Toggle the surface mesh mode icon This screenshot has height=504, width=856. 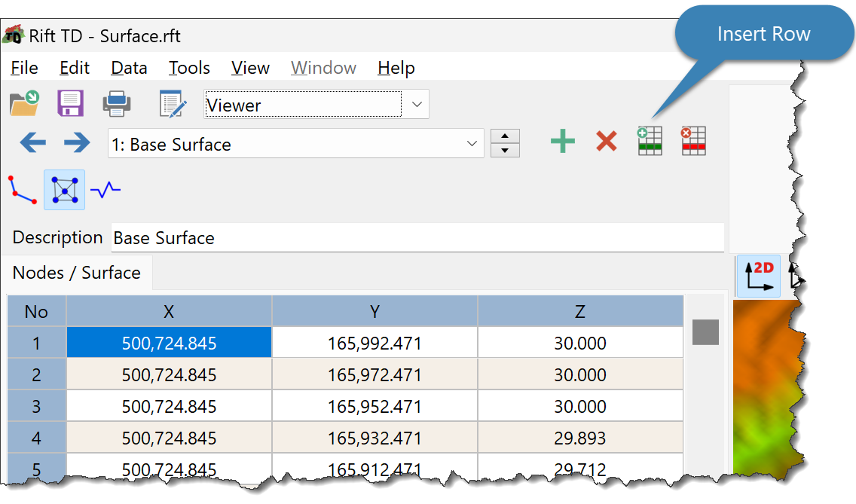point(64,190)
